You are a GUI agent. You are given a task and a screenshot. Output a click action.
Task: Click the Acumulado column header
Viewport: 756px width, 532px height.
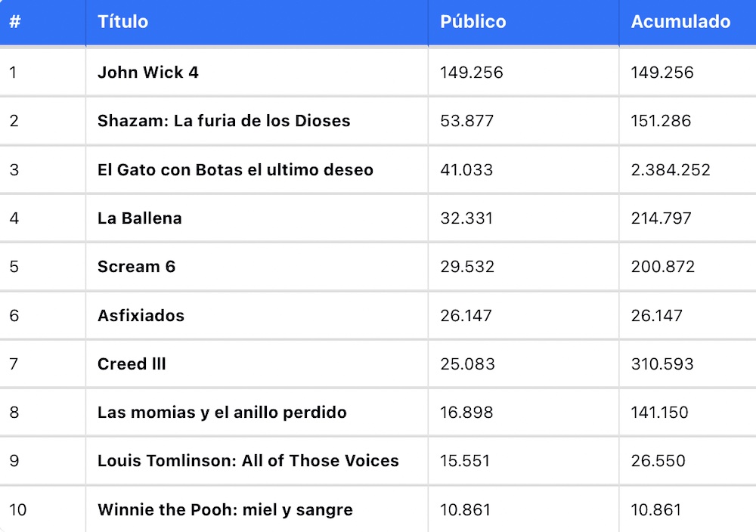680,22
